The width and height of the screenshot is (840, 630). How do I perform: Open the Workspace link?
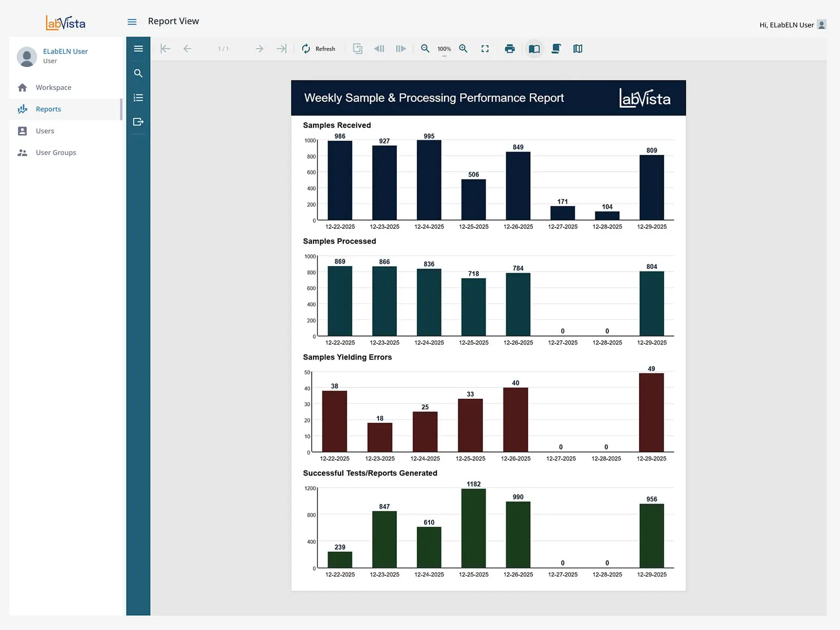tap(53, 87)
